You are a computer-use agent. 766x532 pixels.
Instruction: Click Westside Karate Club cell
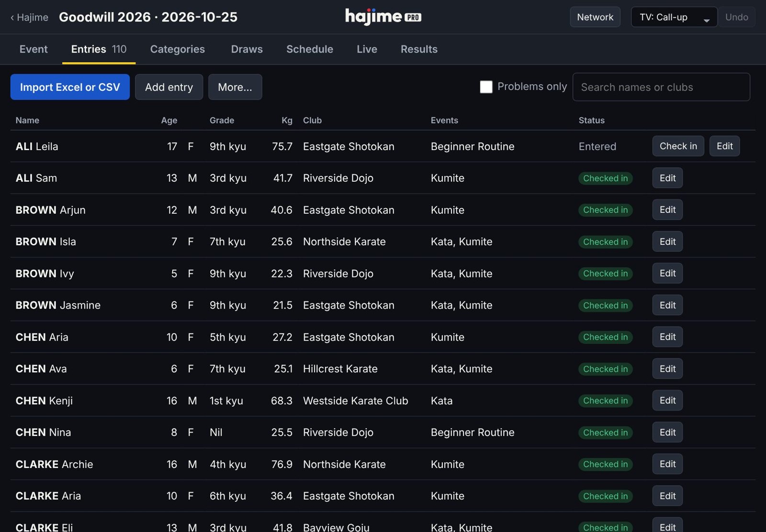356,401
